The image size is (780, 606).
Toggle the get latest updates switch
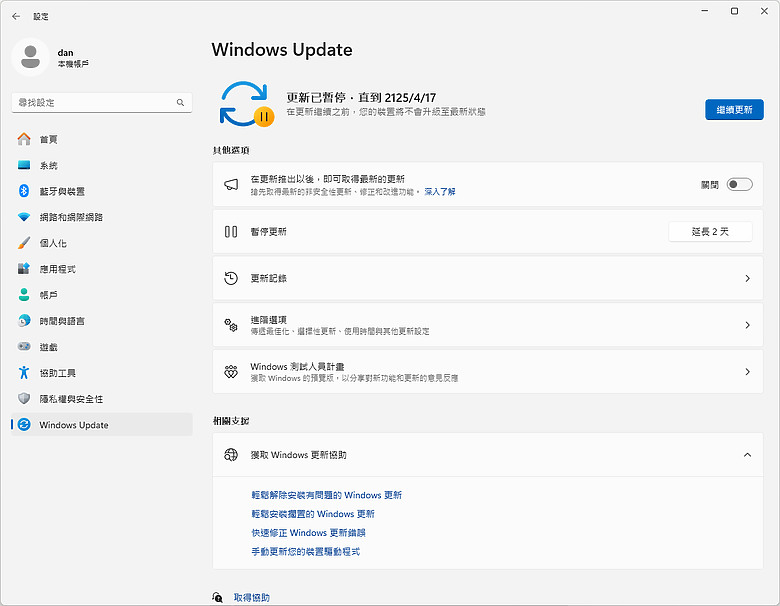point(739,185)
